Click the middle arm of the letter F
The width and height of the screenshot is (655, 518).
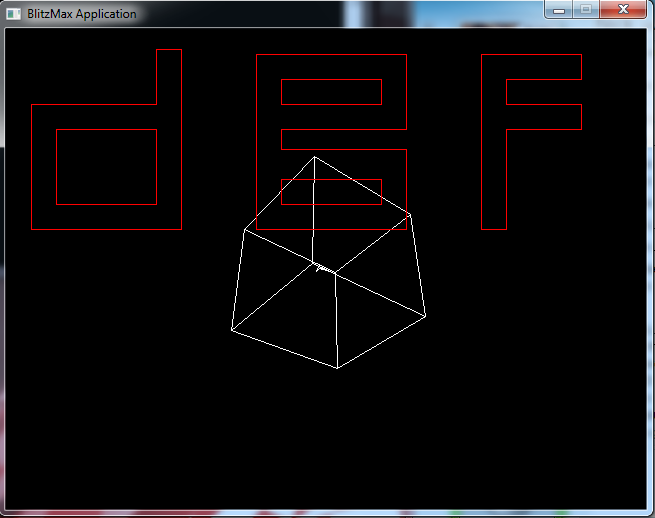[543, 117]
